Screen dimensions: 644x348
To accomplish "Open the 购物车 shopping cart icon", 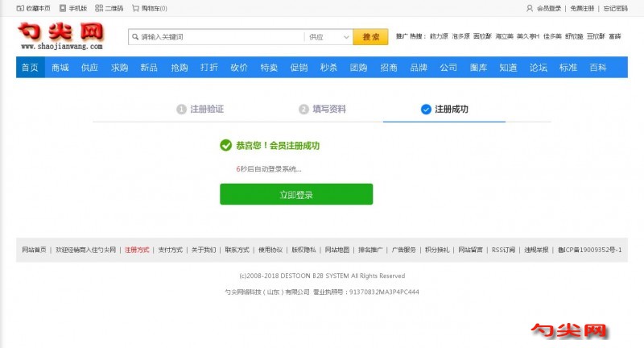I will [x=135, y=8].
